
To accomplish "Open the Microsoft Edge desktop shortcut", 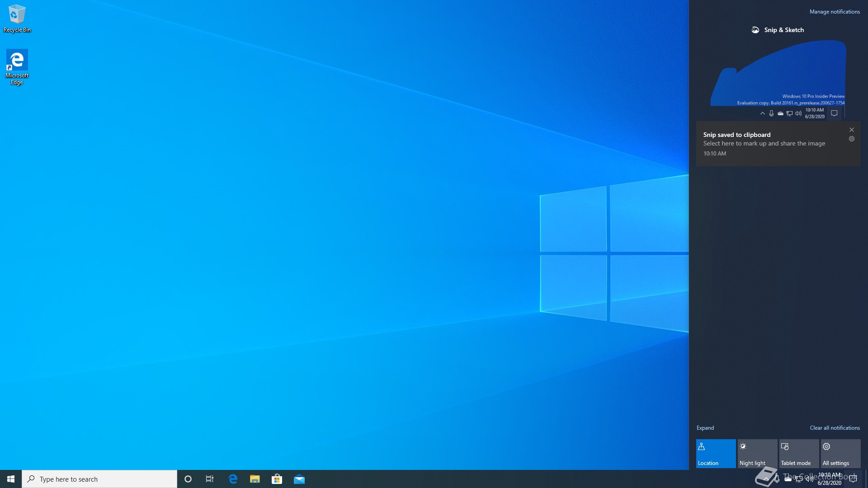I will click(x=17, y=67).
